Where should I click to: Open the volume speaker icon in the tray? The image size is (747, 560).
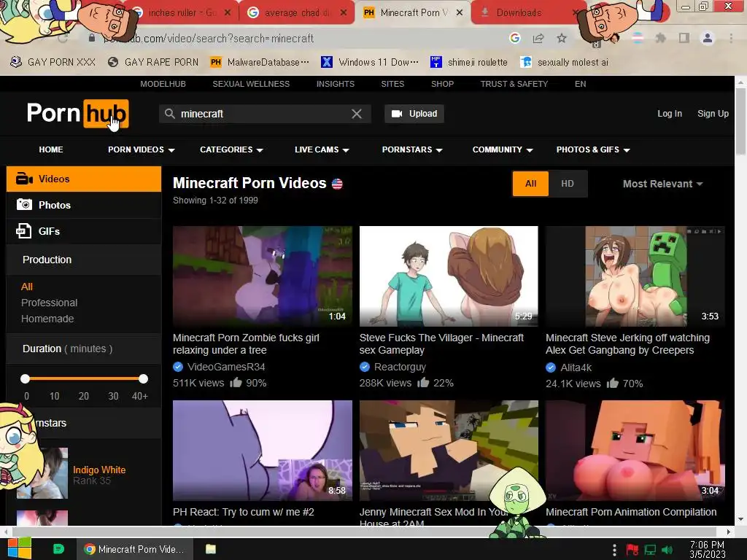coord(667,550)
